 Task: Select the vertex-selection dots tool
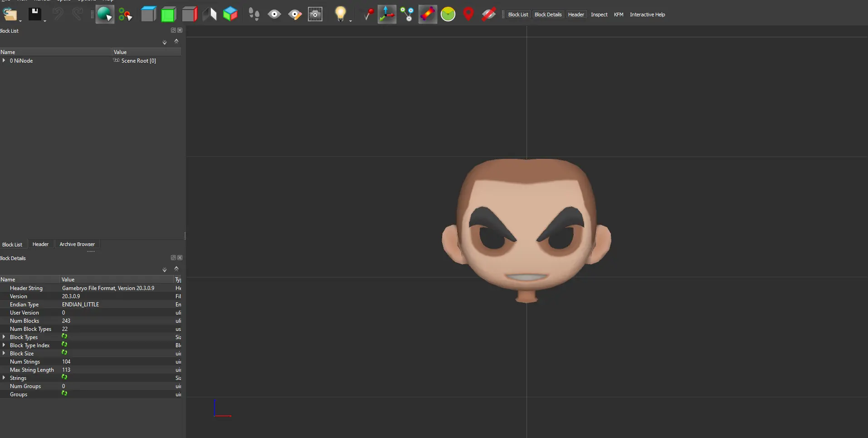(125, 15)
